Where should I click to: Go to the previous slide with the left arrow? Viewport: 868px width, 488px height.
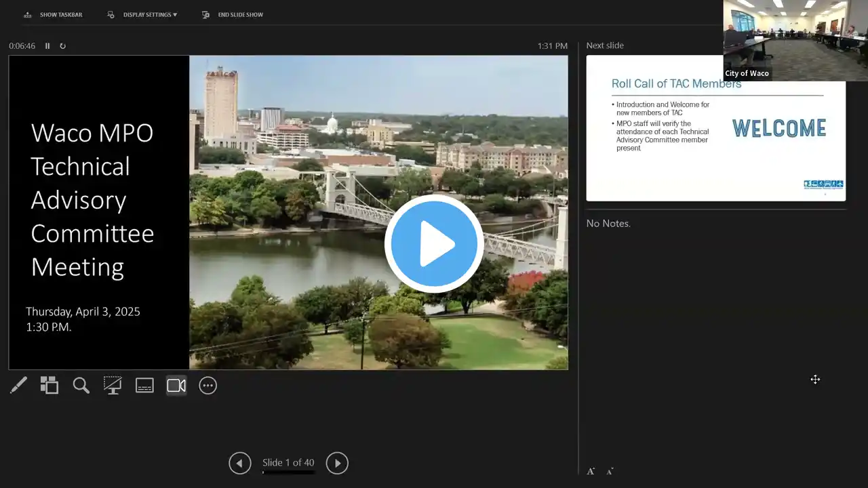click(240, 463)
